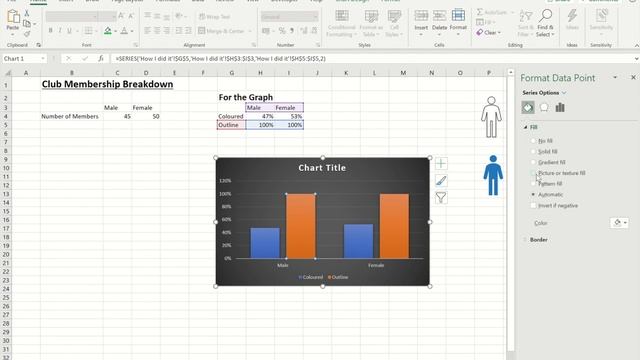Toggle Bold formatting in the Font group
The width and height of the screenshot is (640, 360).
click(x=51, y=31)
